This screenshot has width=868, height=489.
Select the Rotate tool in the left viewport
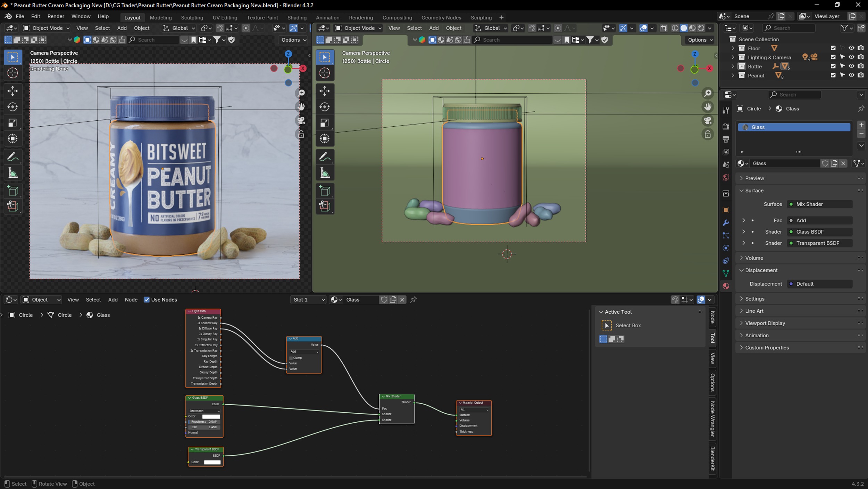13,107
